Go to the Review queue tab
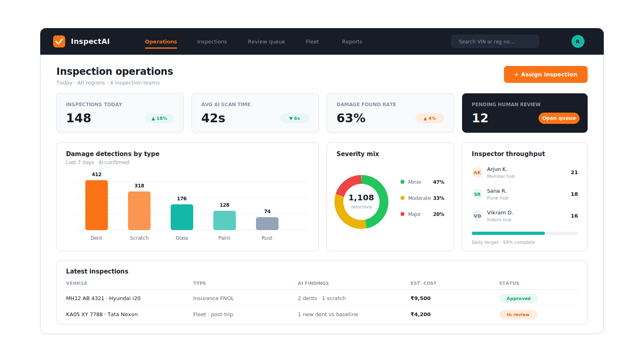The width and height of the screenshot is (644, 362). coord(266,41)
